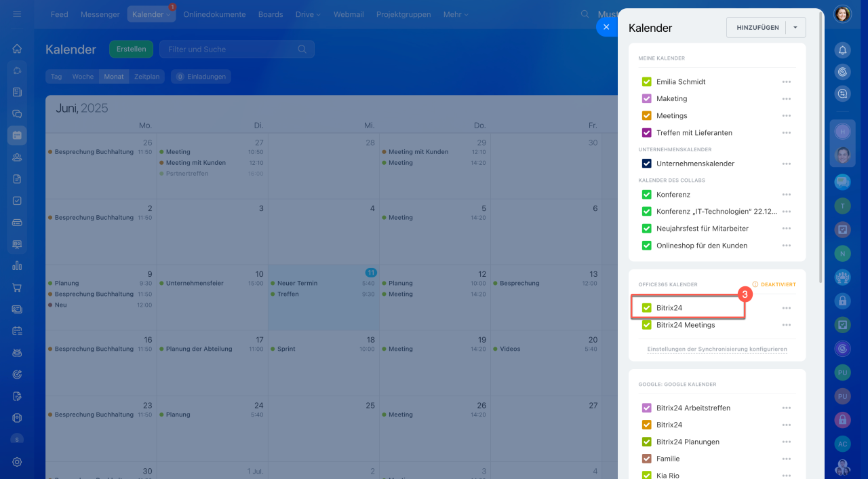
Task: Open more options for Unternehmenskalender
Action: 786,164
